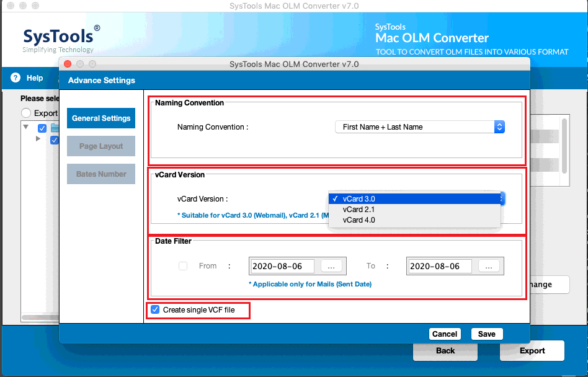Select vCard 3.0 from the list
Screen dimensions: 588x377
point(414,199)
